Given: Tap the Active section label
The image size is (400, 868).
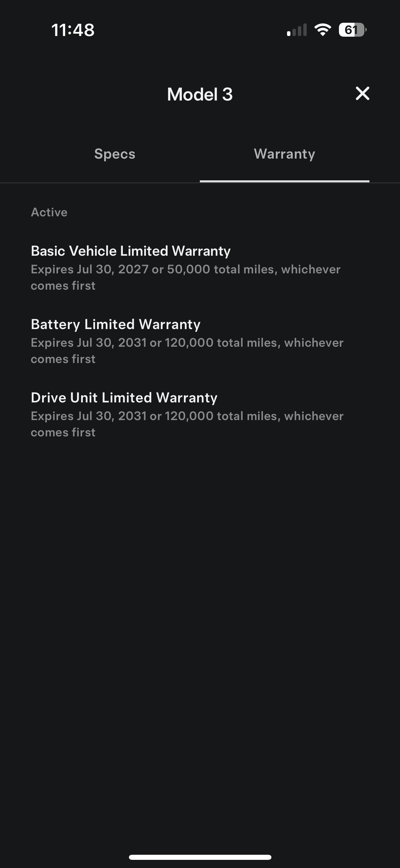Looking at the screenshot, I should click(x=49, y=212).
